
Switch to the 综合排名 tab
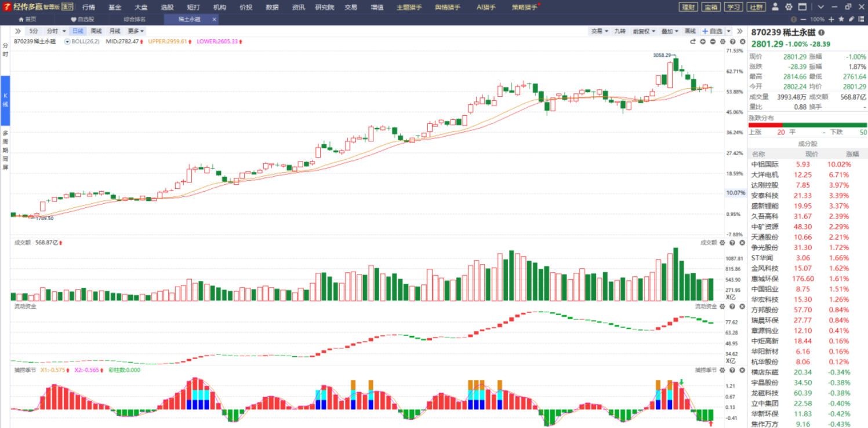pyautogui.click(x=135, y=19)
